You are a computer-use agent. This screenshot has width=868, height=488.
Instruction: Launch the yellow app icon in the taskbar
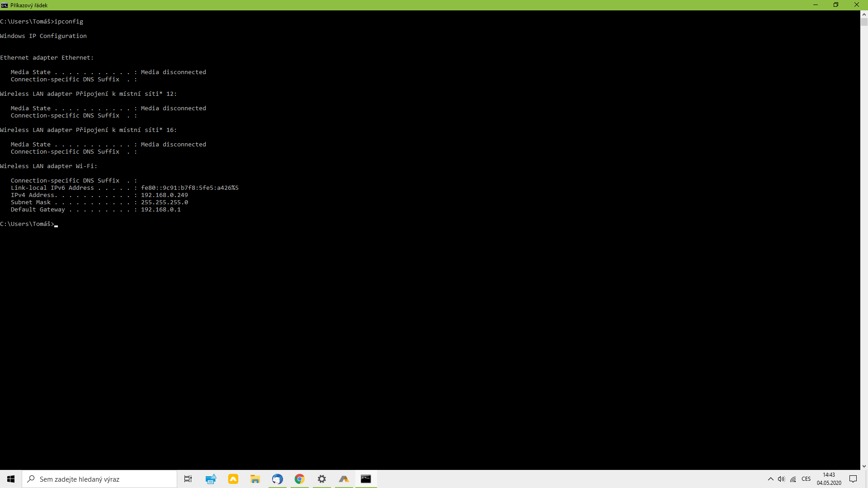coord(233,479)
